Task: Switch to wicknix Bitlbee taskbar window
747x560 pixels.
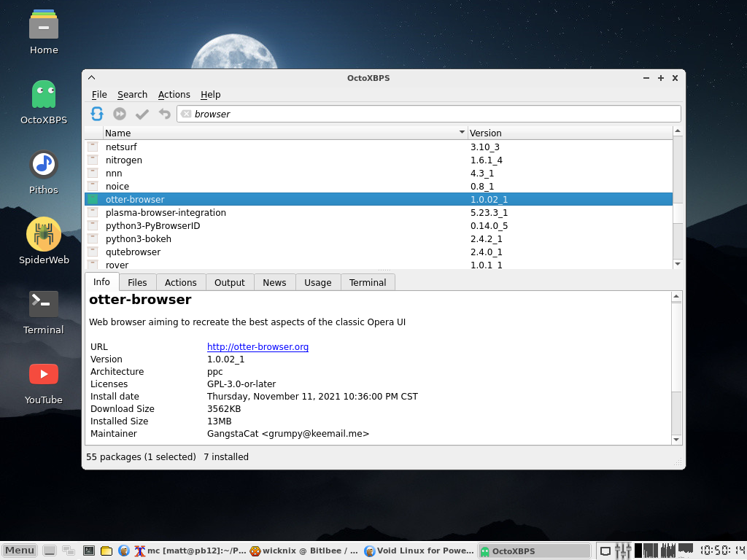Action: point(304,551)
